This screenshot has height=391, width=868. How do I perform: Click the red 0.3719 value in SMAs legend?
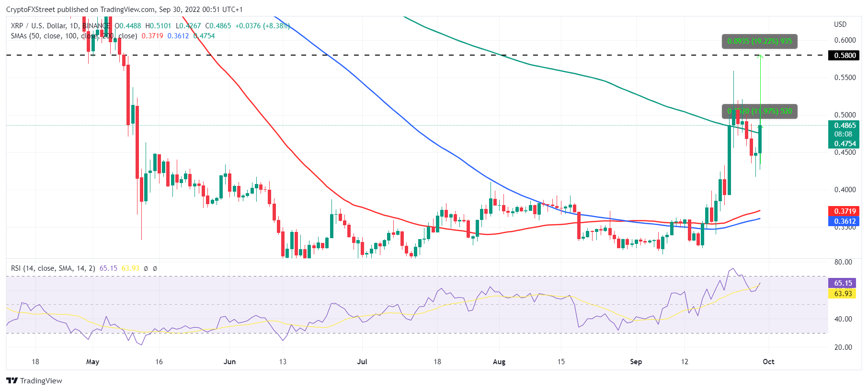click(152, 36)
